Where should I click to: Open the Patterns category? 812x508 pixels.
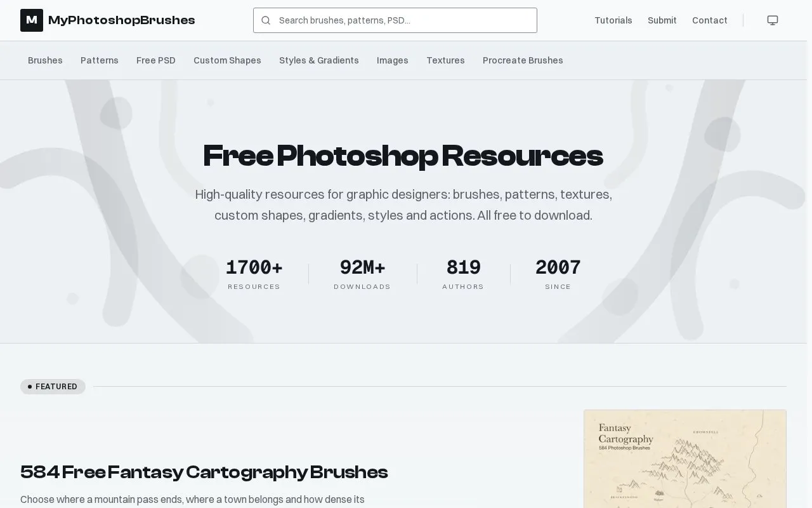(100, 60)
